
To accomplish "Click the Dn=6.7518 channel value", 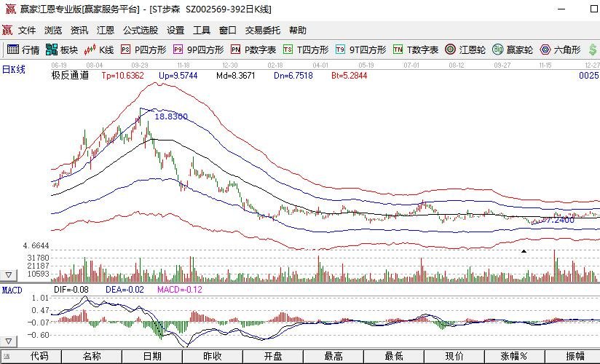I will (293, 76).
